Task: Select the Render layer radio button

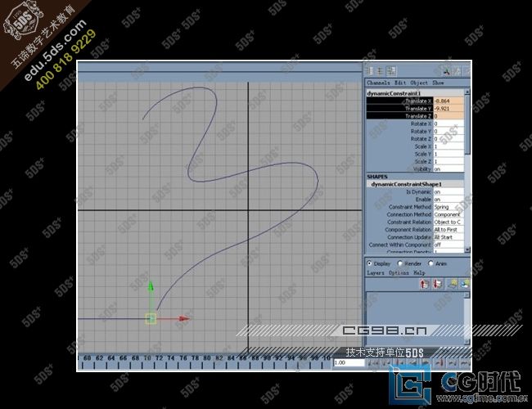Action: coord(399,263)
